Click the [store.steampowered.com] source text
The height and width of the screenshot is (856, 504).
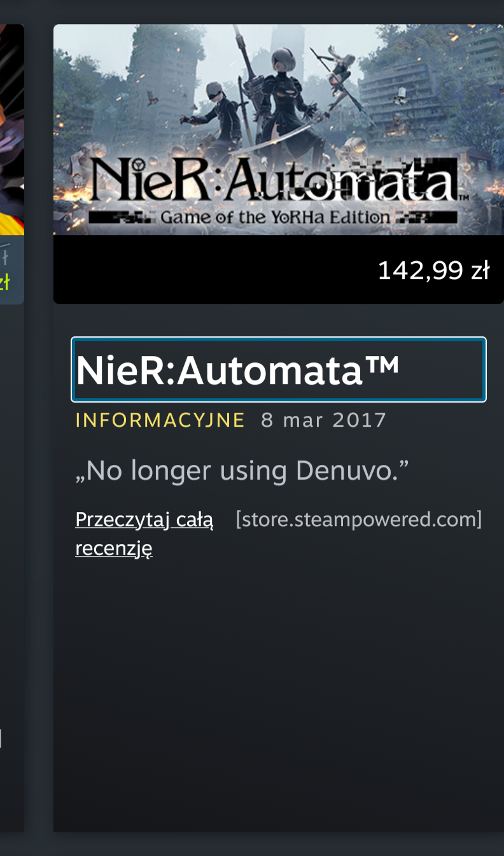359,520
